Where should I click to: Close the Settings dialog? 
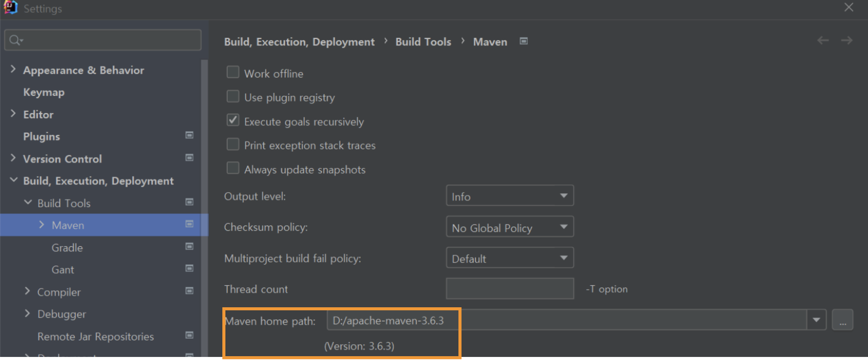(849, 7)
